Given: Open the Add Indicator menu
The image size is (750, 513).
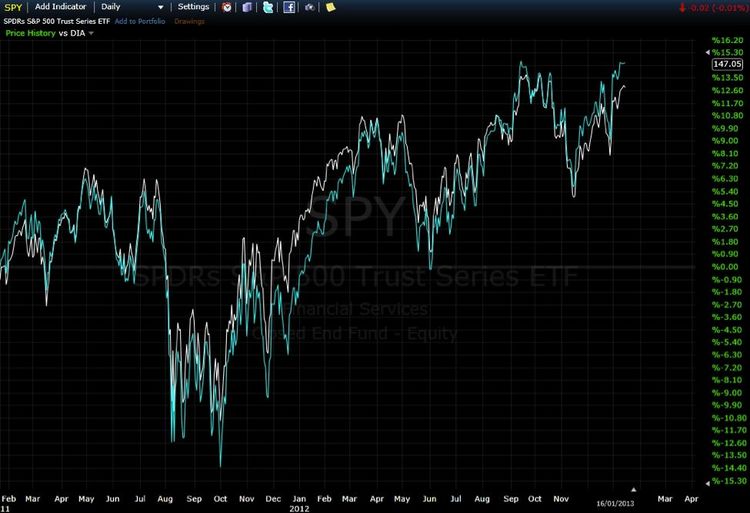Looking at the screenshot, I should pos(60,7).
